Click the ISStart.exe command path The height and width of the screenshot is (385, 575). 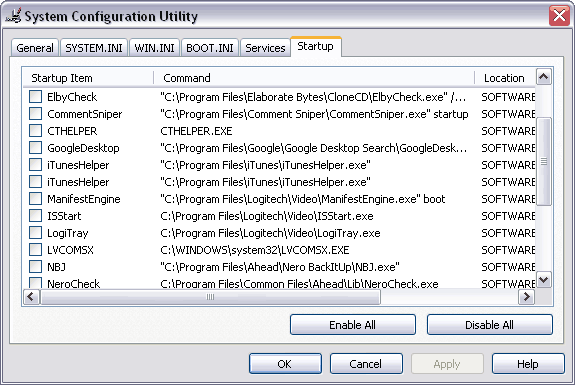(267, 216)
